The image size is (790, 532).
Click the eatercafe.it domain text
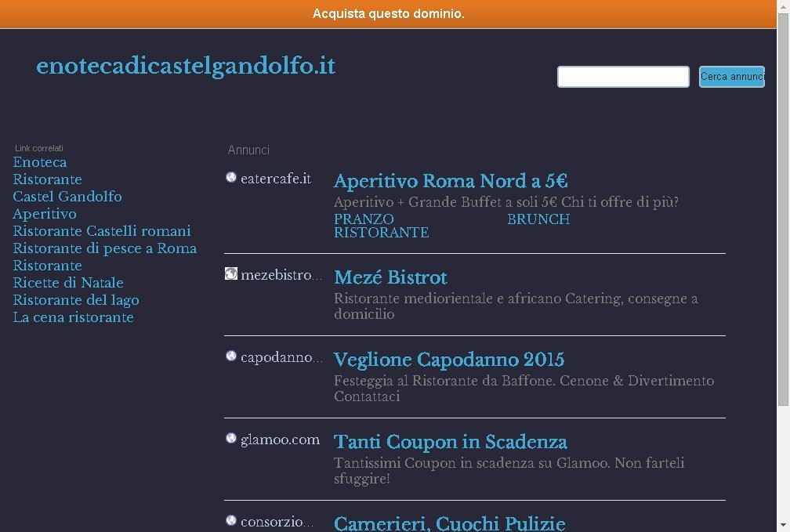pyautogui.click(x=276, y=179)
